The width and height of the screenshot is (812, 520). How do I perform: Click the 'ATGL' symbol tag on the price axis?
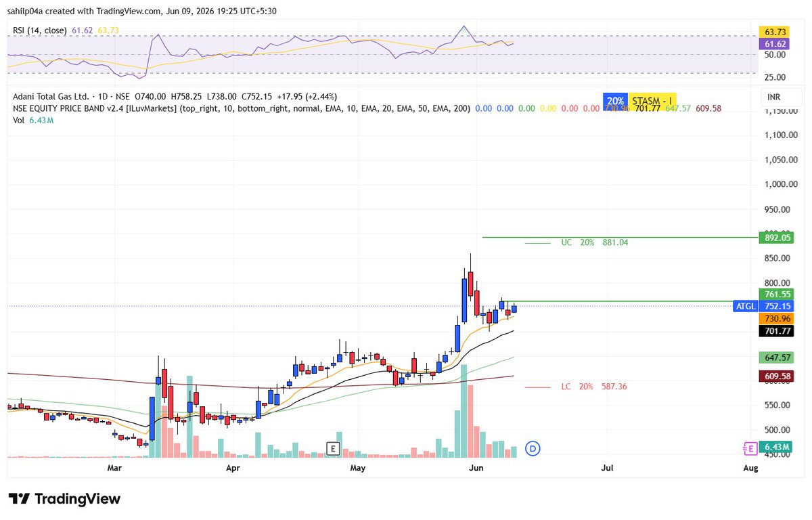click(745, 307)
